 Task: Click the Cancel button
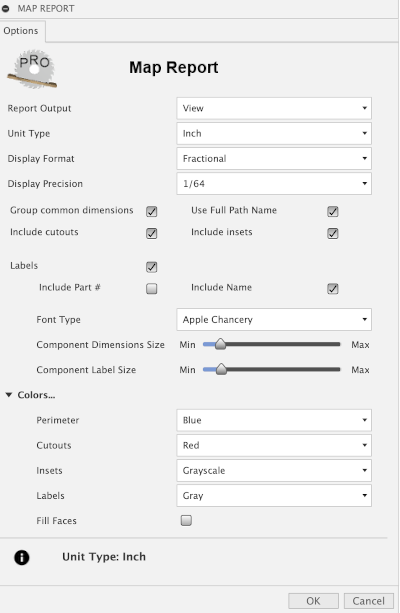(x=368, y=601)
